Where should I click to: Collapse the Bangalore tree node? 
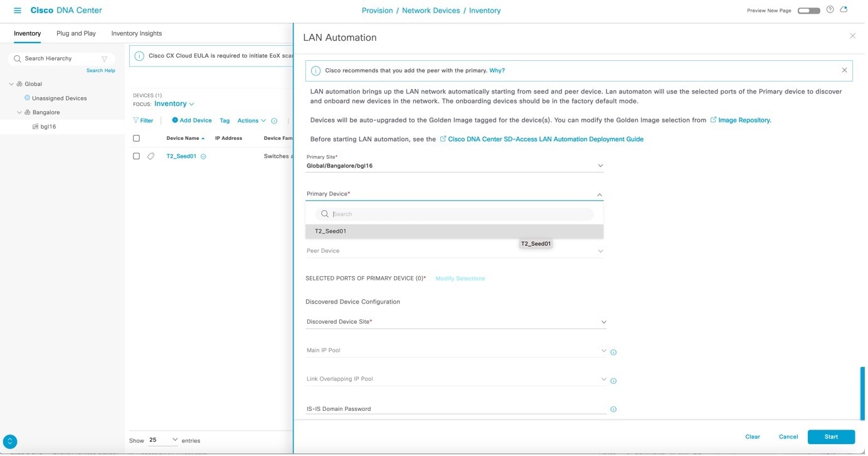(19, 113)
